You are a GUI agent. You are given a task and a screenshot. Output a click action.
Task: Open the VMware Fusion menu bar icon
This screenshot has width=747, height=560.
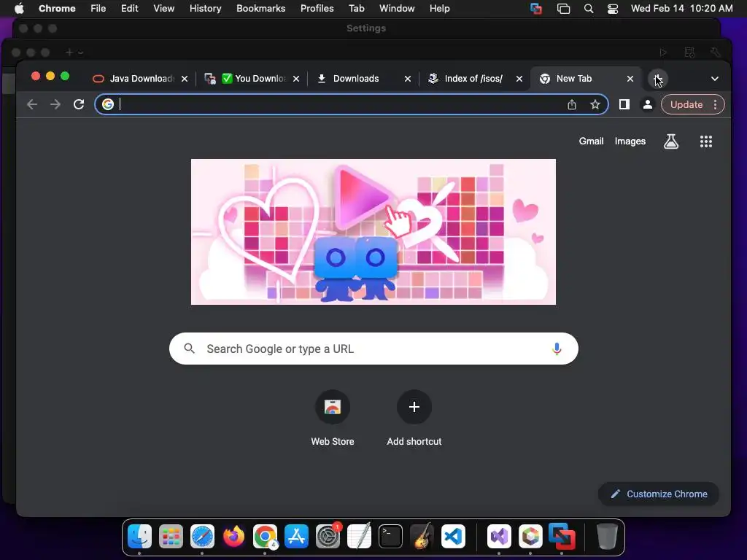click(536, 8)
